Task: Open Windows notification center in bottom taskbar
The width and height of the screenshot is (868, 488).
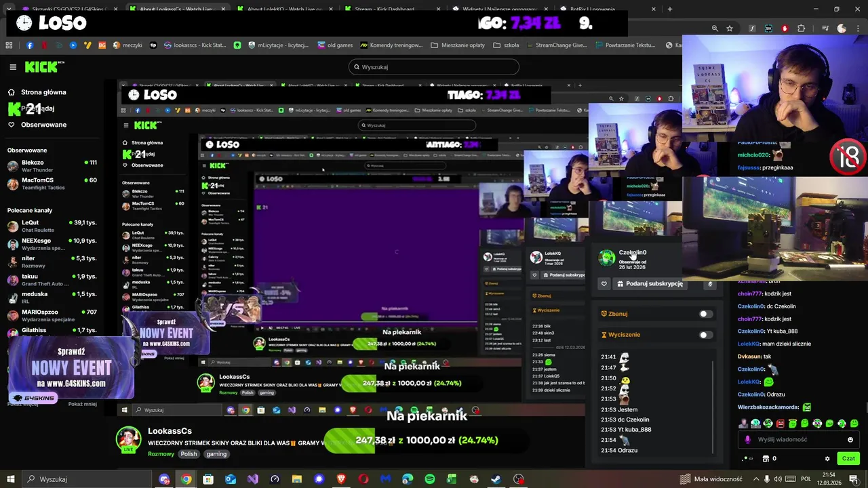Action: point(854,479)
